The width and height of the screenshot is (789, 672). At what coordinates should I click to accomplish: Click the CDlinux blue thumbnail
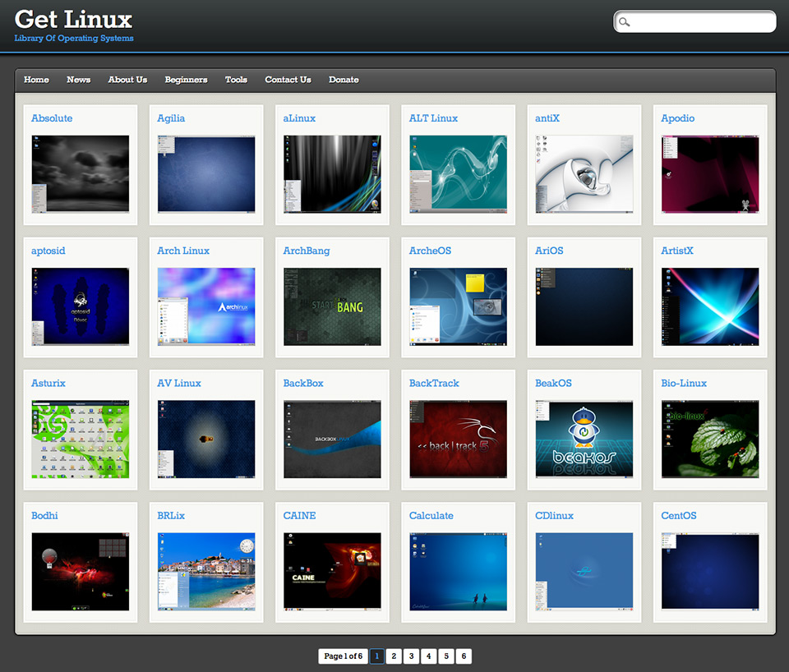tap(584, 572)
